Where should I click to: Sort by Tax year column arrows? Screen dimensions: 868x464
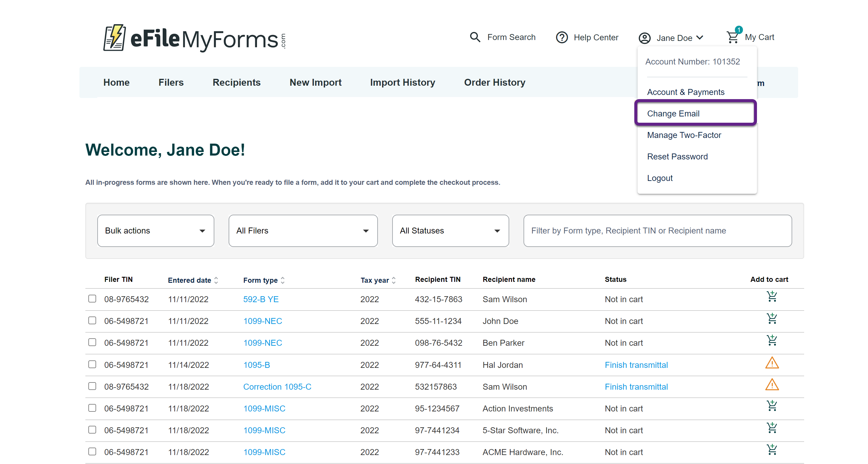point(394,280)
